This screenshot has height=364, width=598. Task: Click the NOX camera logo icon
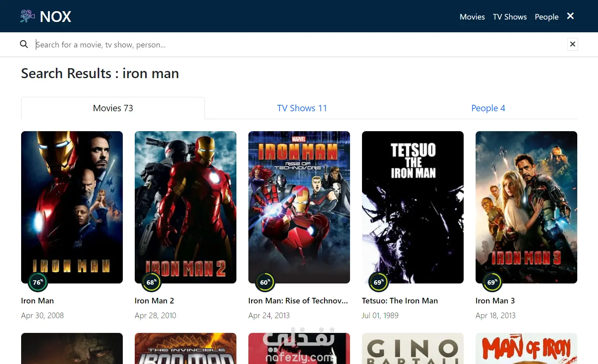click(x=28, y=16)
